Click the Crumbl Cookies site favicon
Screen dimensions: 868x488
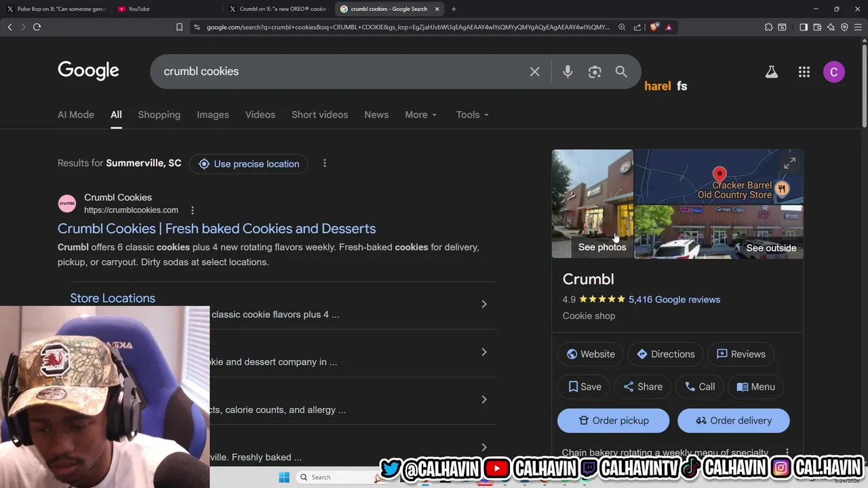[x=67, y=203]
